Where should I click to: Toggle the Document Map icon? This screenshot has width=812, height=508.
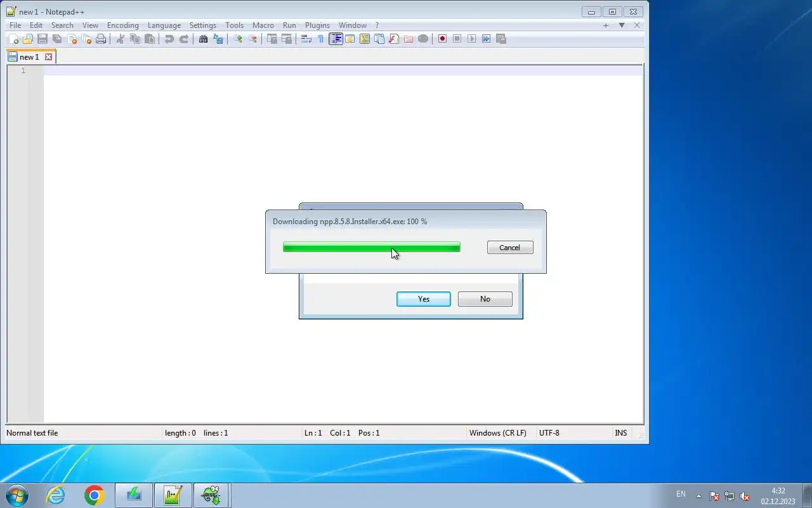pos(365,39)
